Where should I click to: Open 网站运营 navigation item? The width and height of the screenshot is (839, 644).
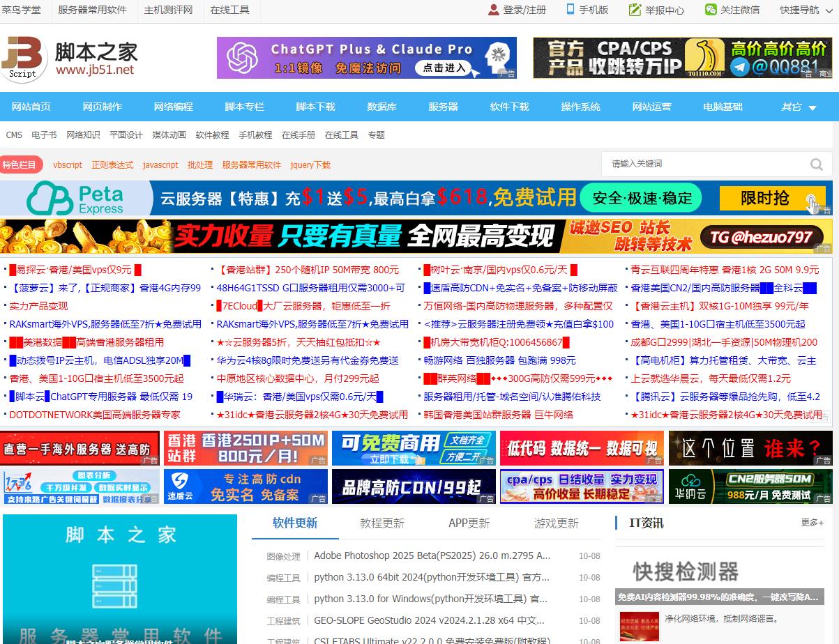click(x=652, y=107)
